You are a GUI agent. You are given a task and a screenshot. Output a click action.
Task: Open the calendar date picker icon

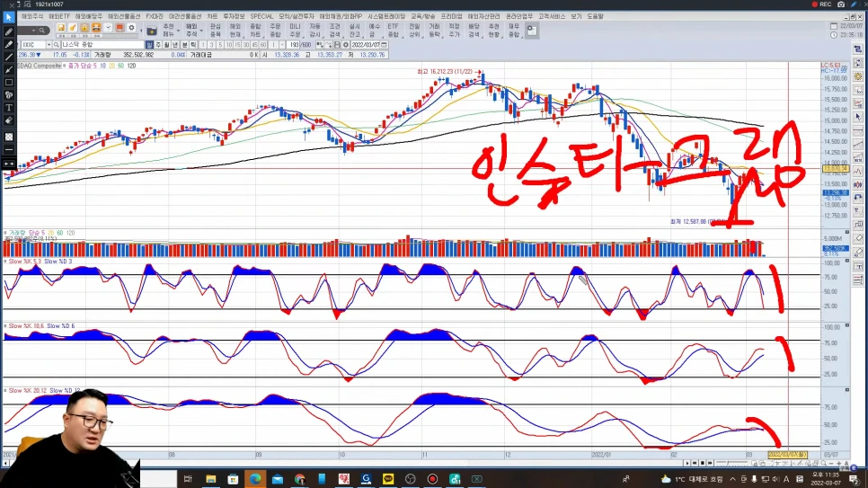pos(385,45)
